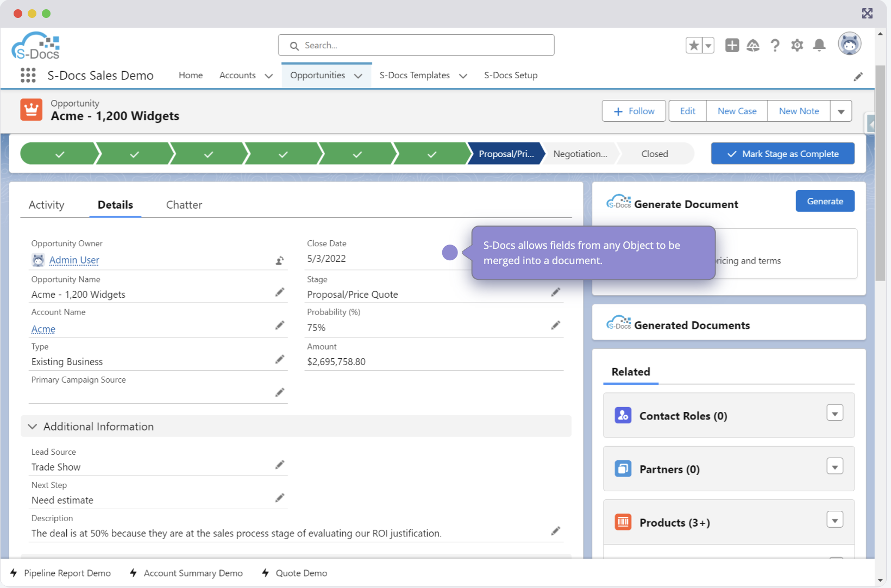Open the Acme account link

(43, 329)
